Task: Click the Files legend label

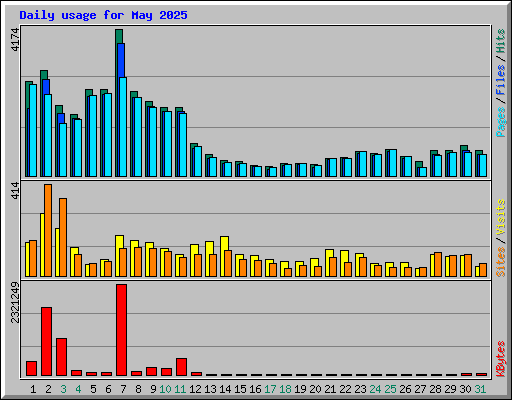Action: pyautogui.click(x=500, y=80)
